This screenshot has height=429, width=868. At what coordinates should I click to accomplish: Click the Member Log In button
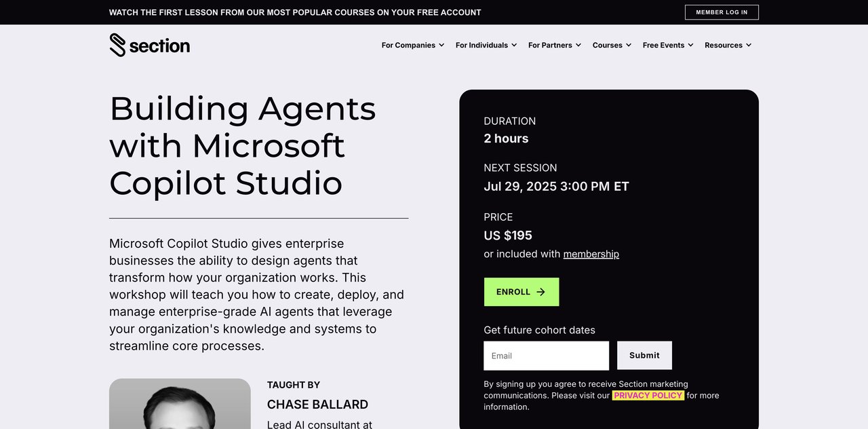(722, 12)
